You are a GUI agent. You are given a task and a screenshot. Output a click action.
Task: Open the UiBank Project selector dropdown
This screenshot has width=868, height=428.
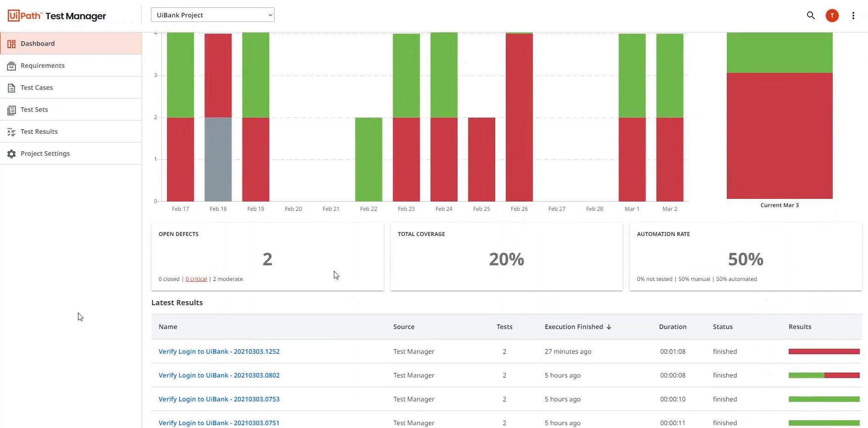[212, 15]
